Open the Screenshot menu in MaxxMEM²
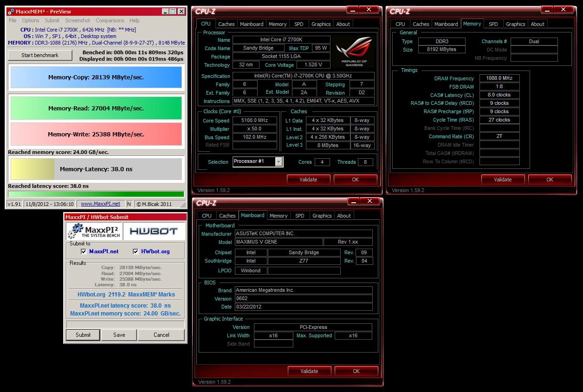583x392 pixels. pos(78,20)
